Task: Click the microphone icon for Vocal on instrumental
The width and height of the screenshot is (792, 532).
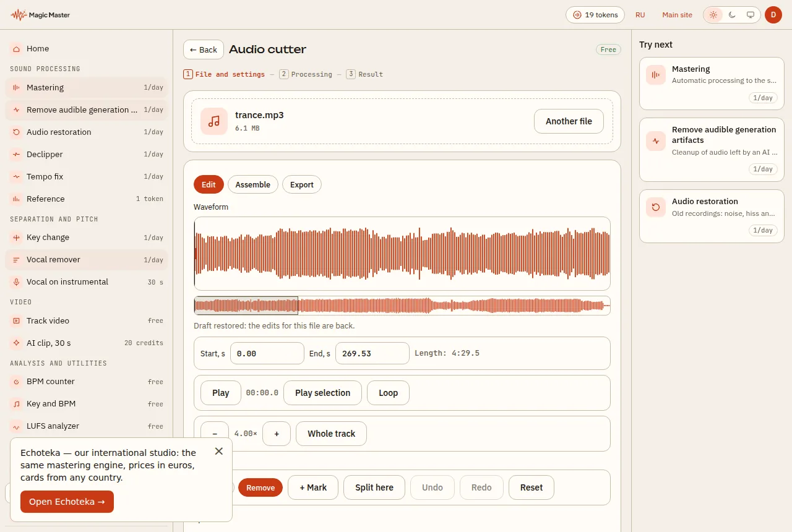Action: (x=16, y=282)
